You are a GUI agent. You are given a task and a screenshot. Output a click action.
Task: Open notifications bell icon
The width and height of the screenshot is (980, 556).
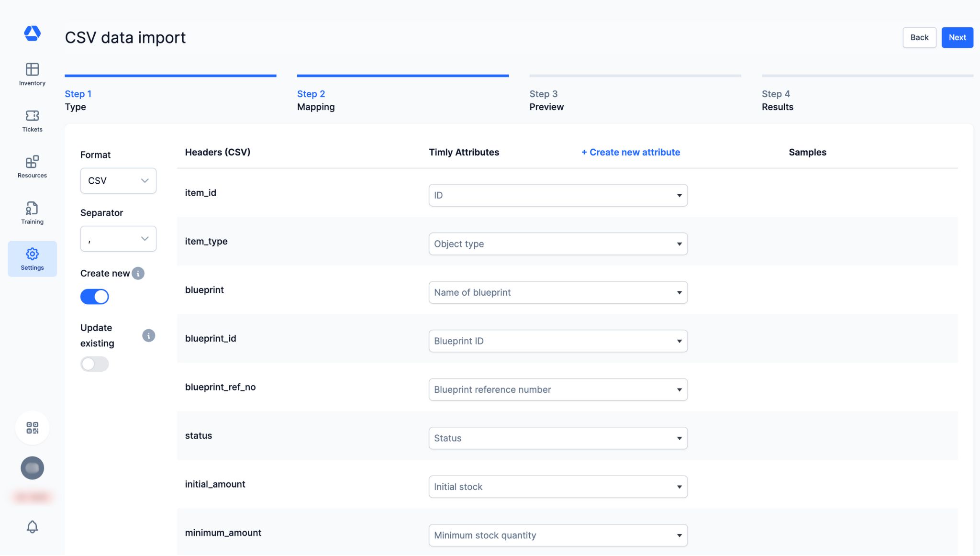point(32,527)
